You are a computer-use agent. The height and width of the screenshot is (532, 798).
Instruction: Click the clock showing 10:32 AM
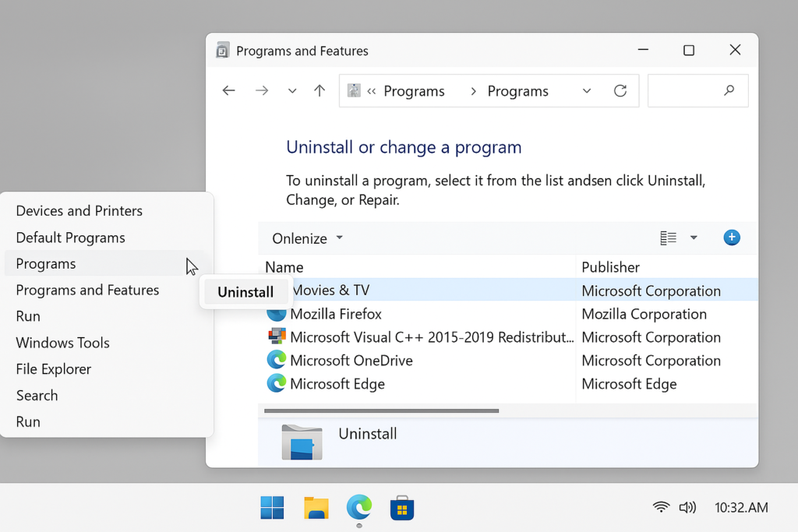coord(741,507)
